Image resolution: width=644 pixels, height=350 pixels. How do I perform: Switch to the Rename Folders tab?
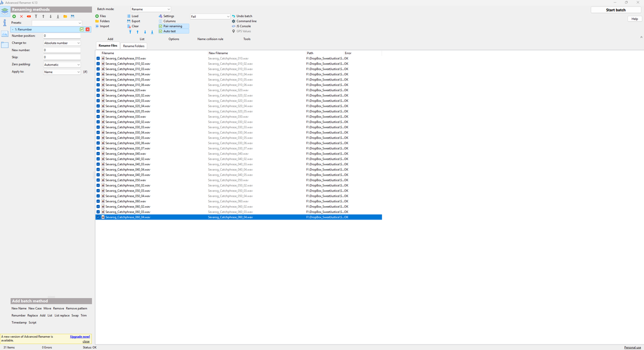point(134,46)
